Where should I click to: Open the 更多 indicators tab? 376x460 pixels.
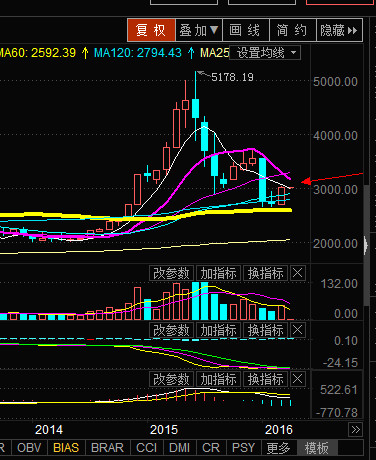(278, 448)
